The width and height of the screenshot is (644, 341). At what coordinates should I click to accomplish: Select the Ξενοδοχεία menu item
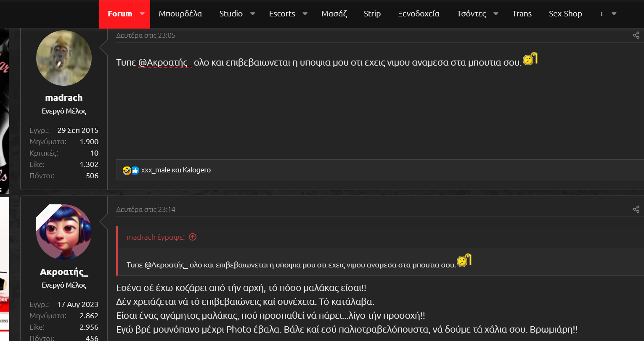click(x=419, y=14)
